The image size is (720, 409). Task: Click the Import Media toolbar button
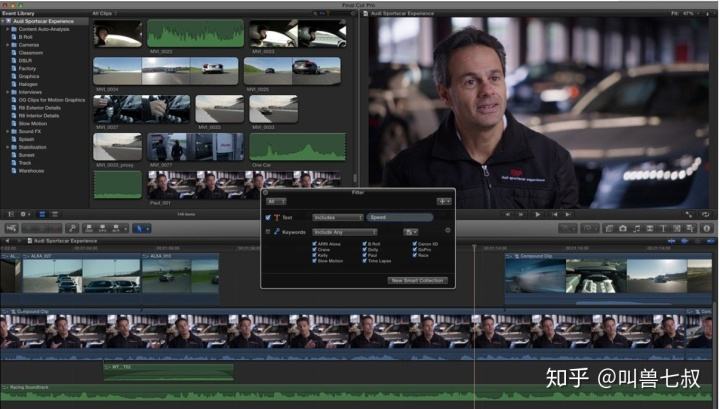coord(11,228)
